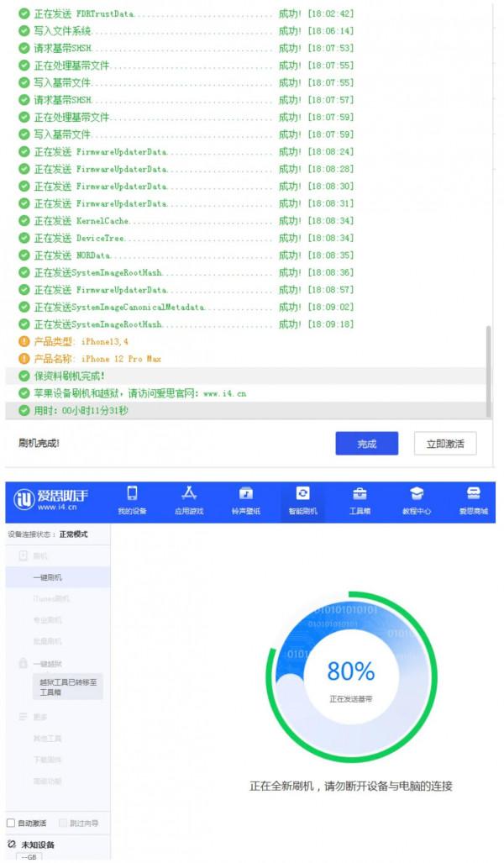Click FirmwareUpdaterData row at 18:08:24
This screenshot has height=863, width=504.
pyautogui.click(x=186, y=151)
